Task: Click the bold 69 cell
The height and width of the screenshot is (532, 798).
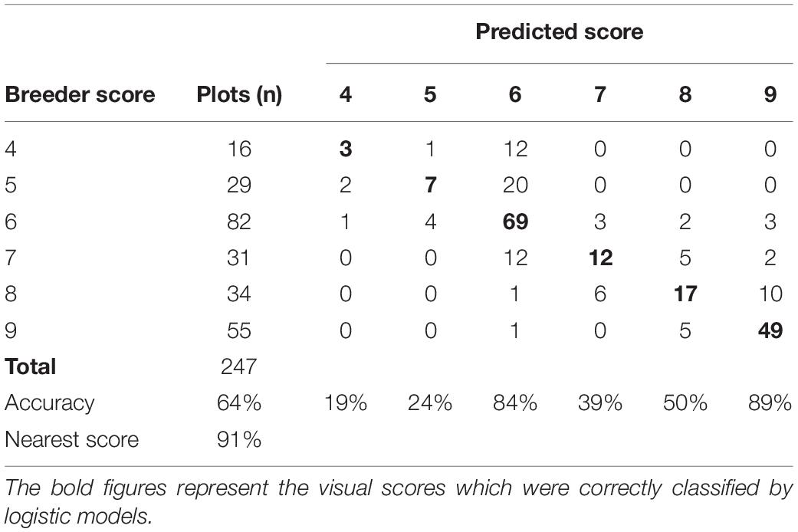Action: tap(515, 222)
